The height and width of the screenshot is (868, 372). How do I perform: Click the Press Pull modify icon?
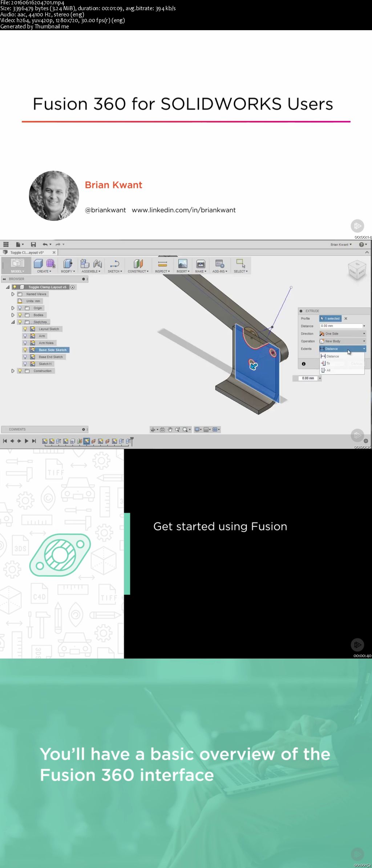68,264
